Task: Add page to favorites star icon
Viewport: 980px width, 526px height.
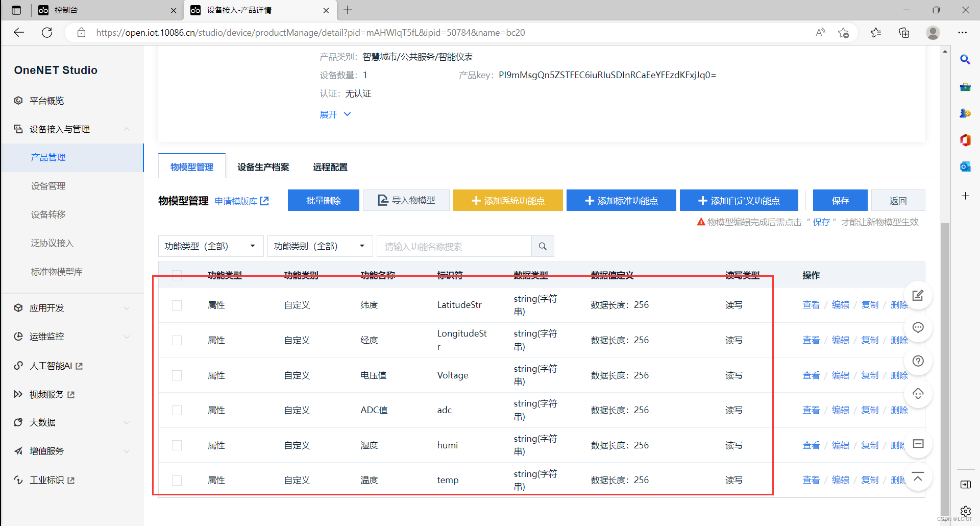Action: [x=843, y=33]
